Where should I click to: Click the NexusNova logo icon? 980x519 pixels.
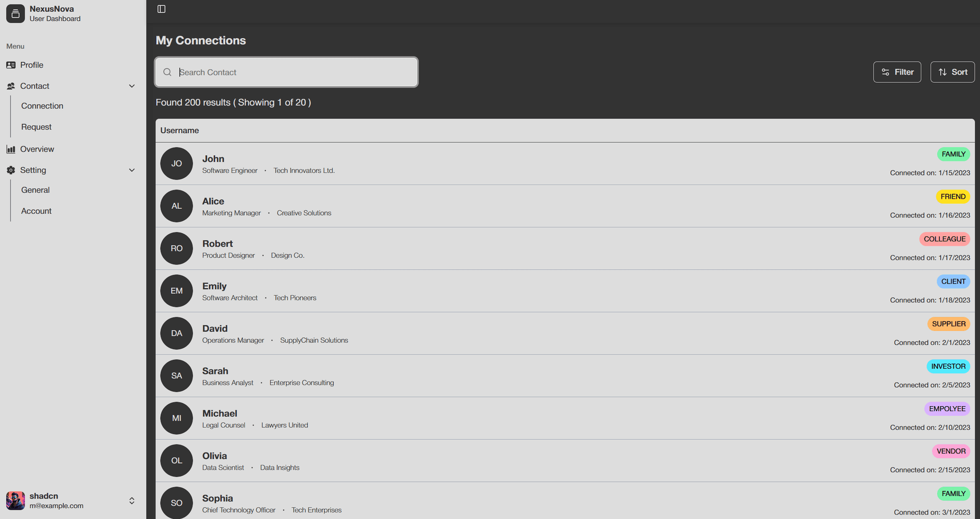pos(15,13)
